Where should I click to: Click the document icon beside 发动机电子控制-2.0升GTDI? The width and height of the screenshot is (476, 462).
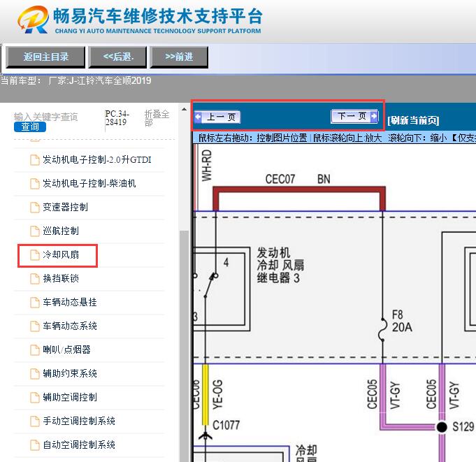pos(35,160)
